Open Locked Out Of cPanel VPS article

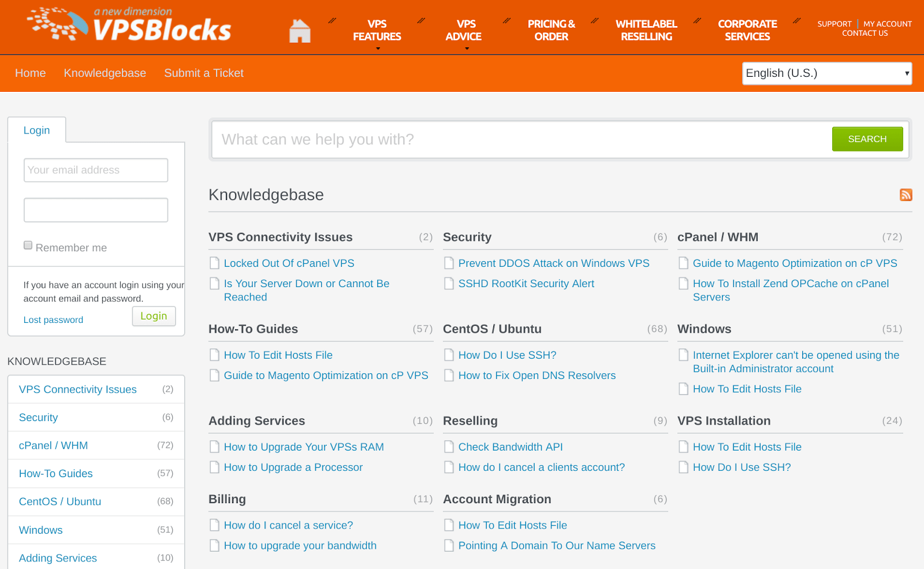click(x=289, y=263)
